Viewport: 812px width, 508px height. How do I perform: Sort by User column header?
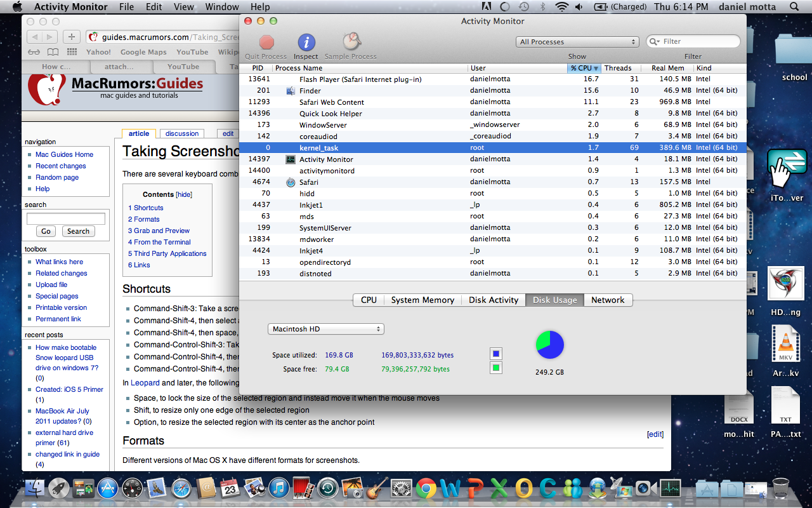[517, 68]
